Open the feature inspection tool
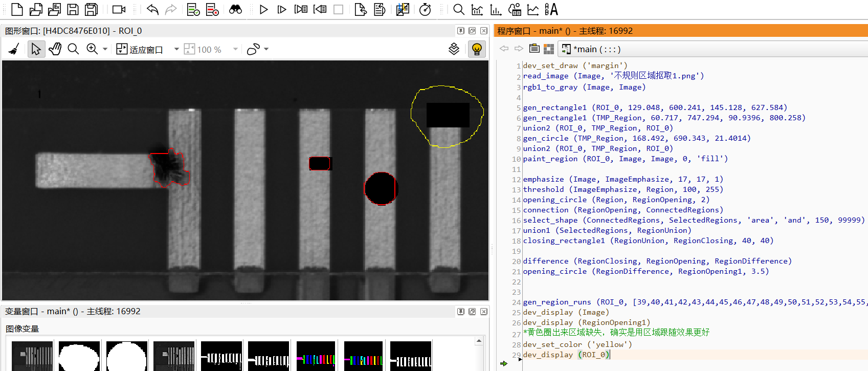The height and width of the screenshot is (371, 868). tap(515, 9)
